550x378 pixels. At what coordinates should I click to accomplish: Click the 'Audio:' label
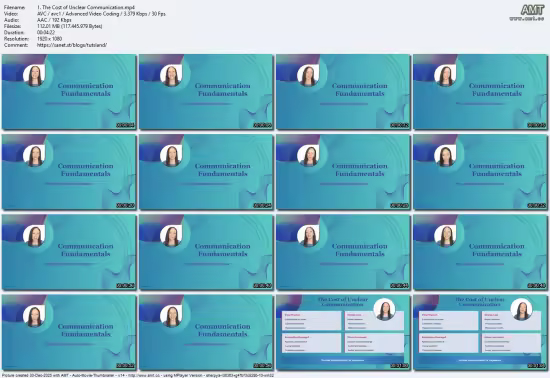(11, 20)
